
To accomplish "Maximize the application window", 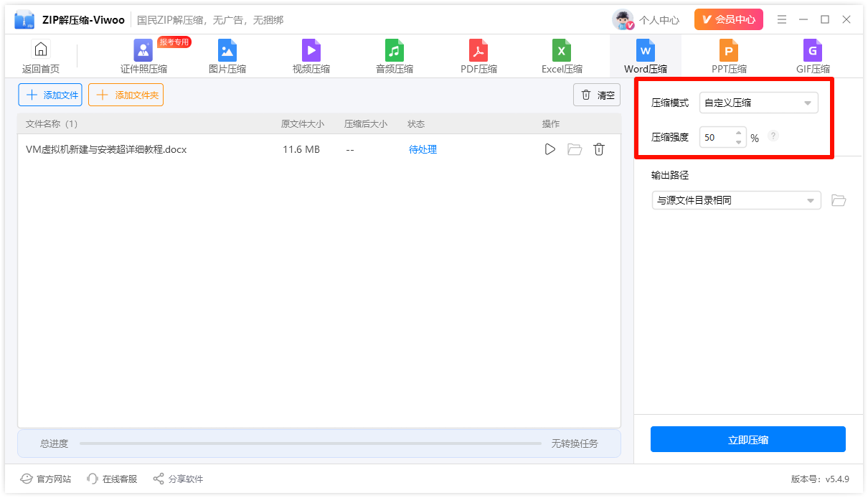I will (x=825, y=19).
